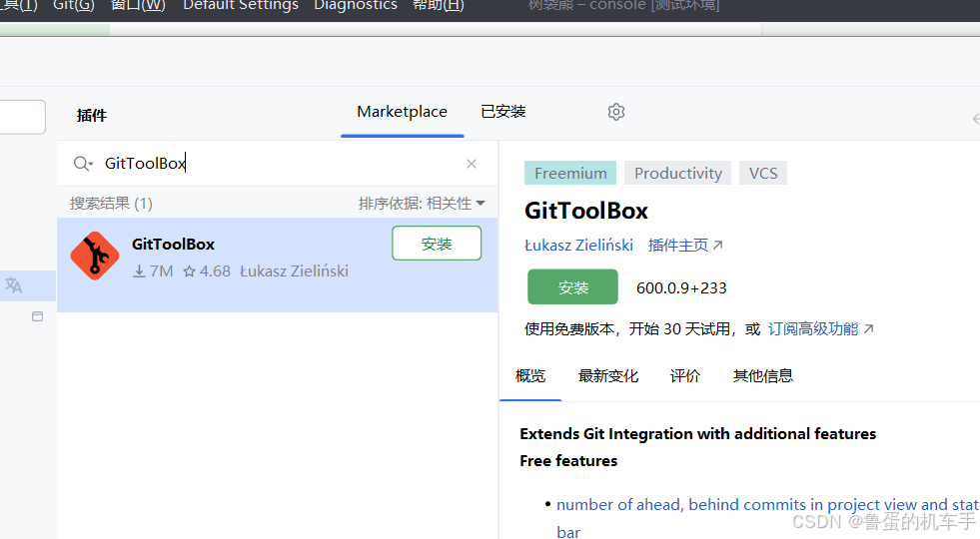Screen dimensions: 980x539
Task: Click the version number 600.0.9+233
Action: [681, 287]
